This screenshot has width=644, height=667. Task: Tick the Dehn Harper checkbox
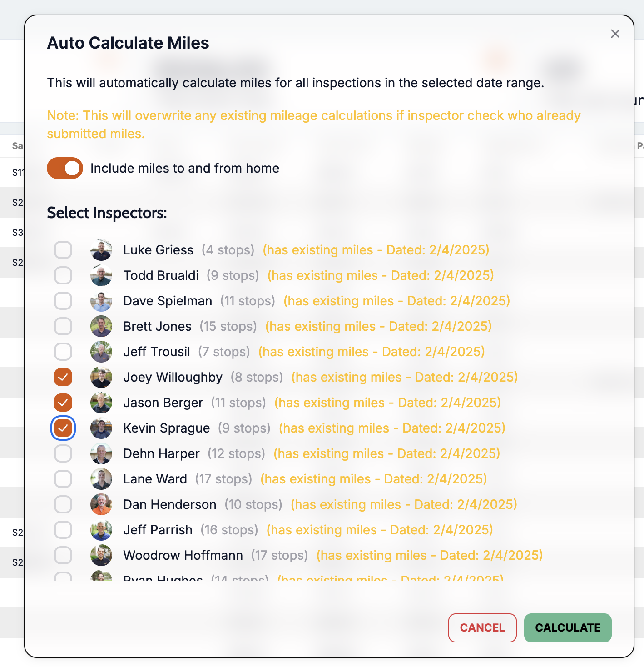63,453
